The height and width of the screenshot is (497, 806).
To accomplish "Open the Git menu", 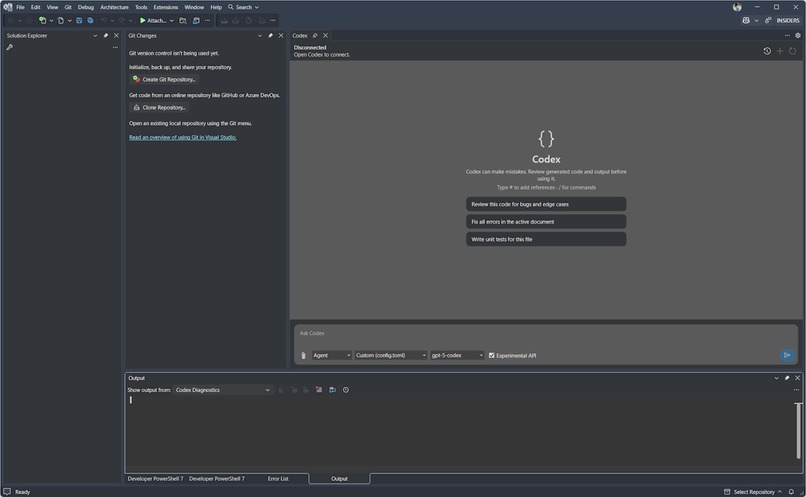I will (68, 7).
